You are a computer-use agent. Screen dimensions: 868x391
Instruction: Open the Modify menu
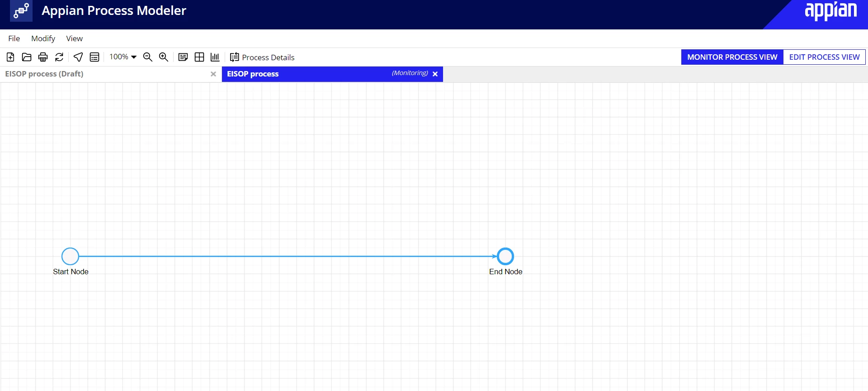[x=43, y=38]
